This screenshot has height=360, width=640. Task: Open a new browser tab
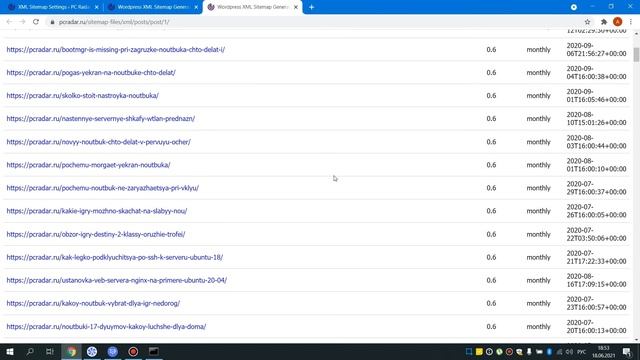311,7
